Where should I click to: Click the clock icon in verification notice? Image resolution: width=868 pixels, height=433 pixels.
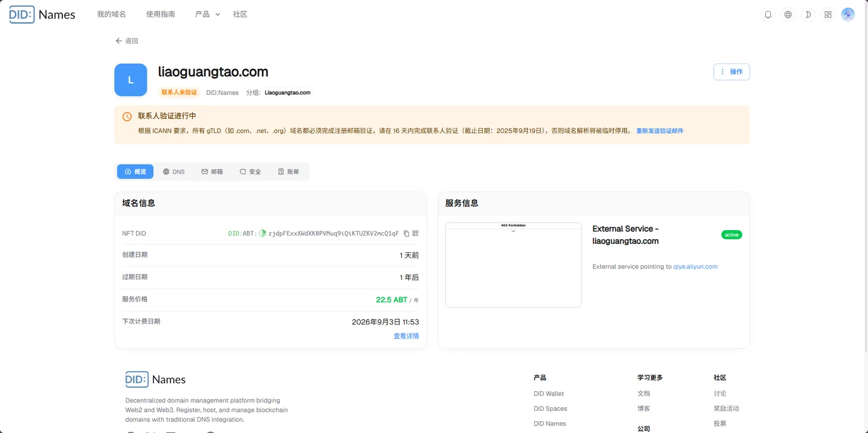[x=127, y=117]
